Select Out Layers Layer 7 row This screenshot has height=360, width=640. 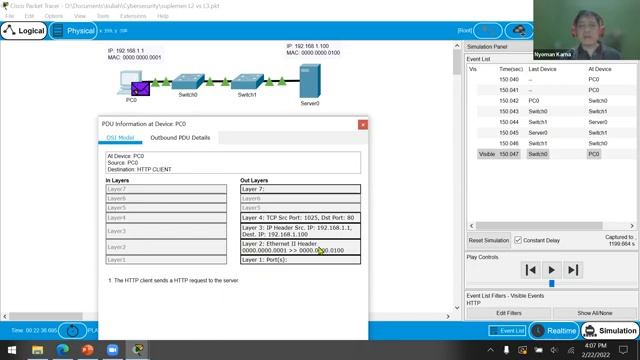point(300,189)
